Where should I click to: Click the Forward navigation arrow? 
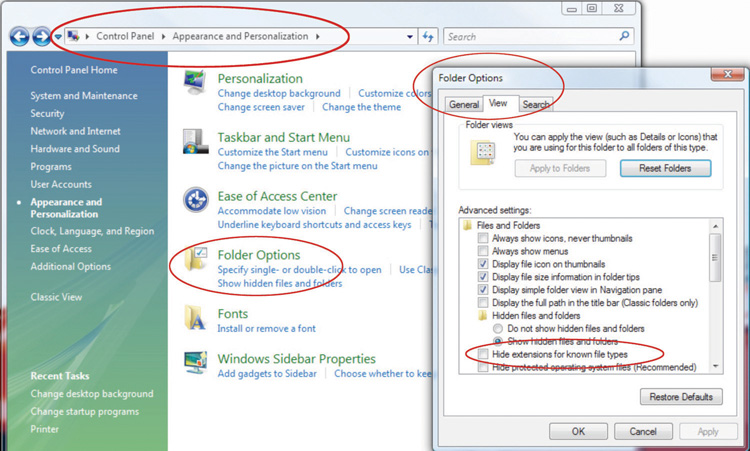42,37
